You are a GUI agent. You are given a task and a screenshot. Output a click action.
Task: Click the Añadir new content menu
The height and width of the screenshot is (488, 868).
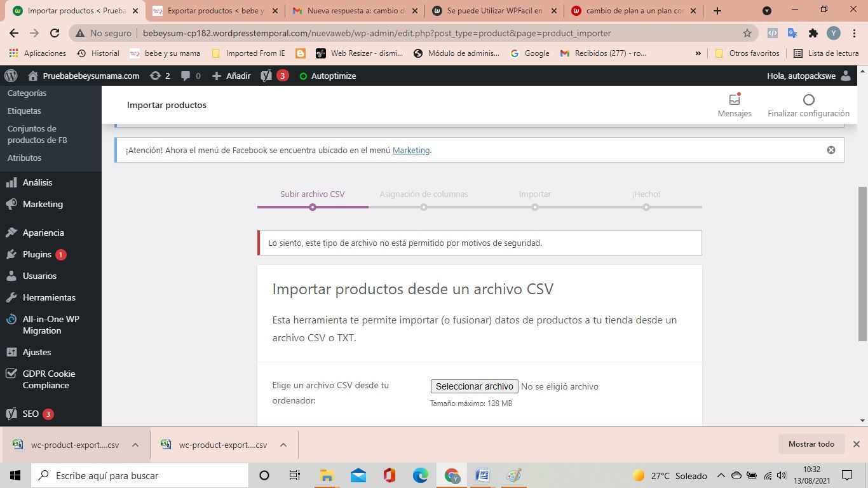[231, 76]
